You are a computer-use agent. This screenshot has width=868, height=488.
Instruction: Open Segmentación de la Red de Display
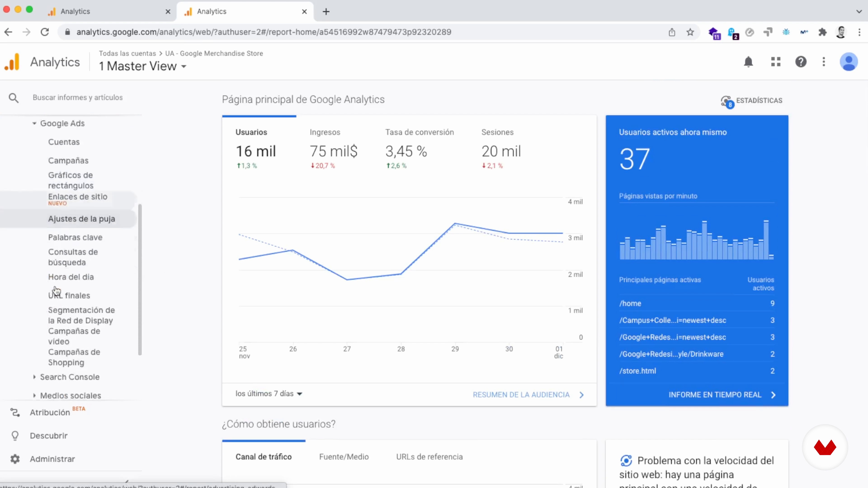(81, 315)
